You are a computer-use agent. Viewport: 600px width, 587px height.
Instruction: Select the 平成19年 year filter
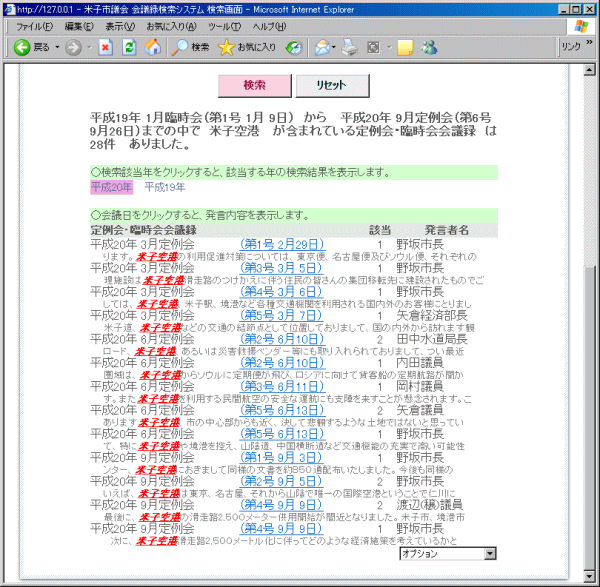click(165, 187)
